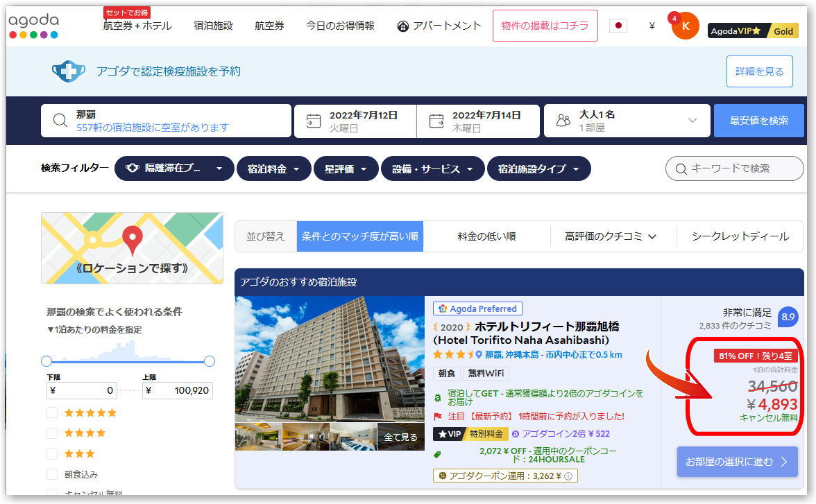Viewport: 816px width, 504px height.
Task: Expand the 隔離滞在プ filter dropdown
Action: (x=173, y=168)
